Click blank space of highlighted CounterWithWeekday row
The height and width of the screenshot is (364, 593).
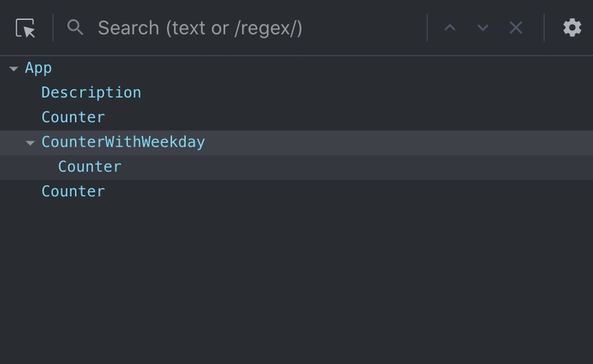click(399, 142)
